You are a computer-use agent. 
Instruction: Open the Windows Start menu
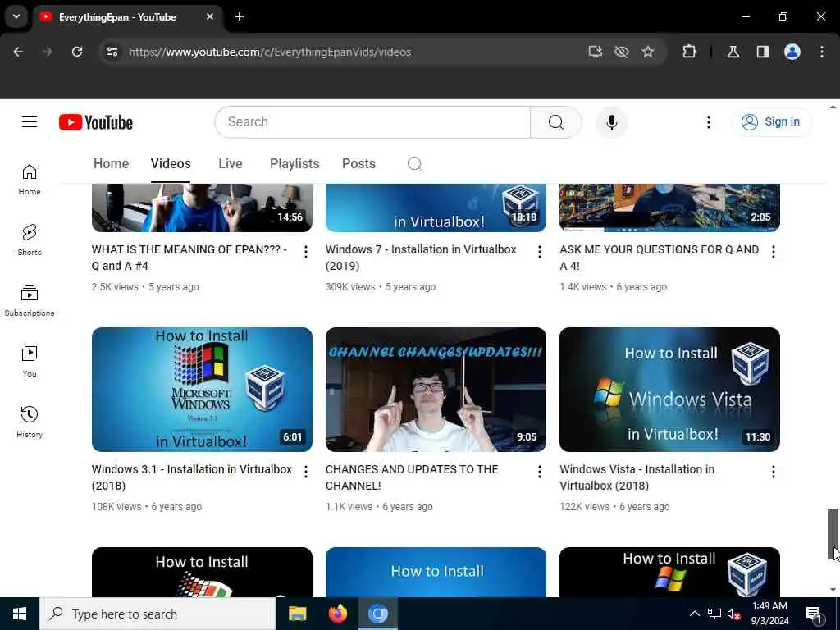tap(20, 614)
